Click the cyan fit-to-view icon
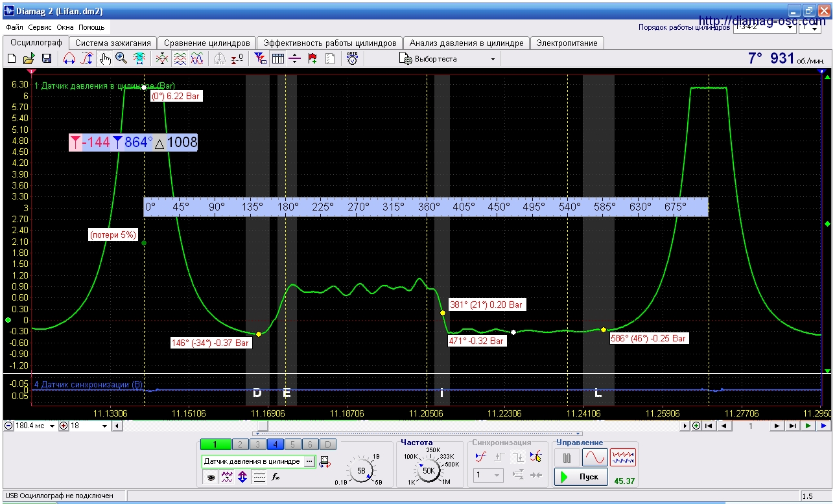This screenshot has width=835, height=504. [x=139, y=59]
